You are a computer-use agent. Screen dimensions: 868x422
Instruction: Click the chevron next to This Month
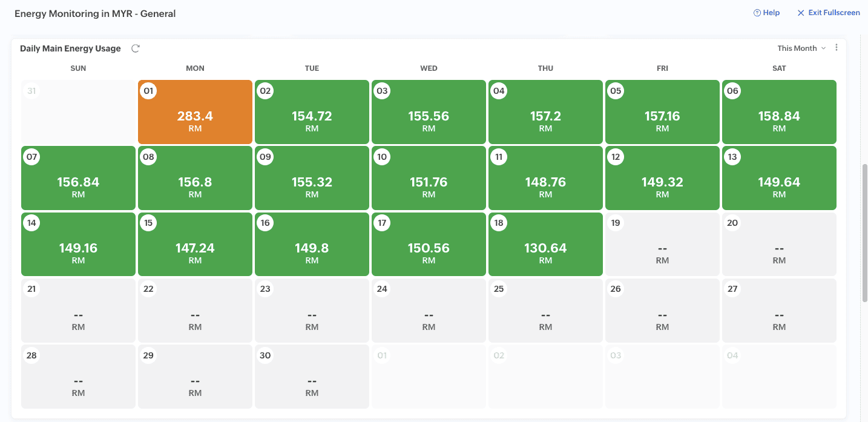tap(823, 48)
